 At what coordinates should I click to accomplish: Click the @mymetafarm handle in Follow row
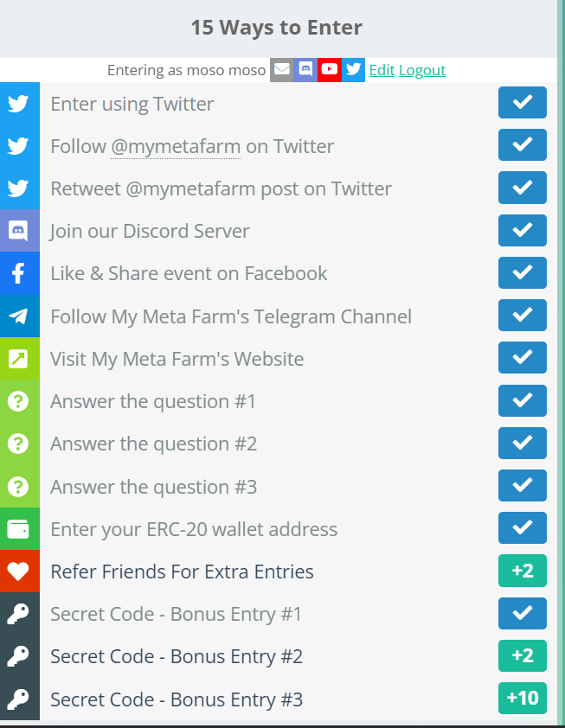[x=176, y=147]
